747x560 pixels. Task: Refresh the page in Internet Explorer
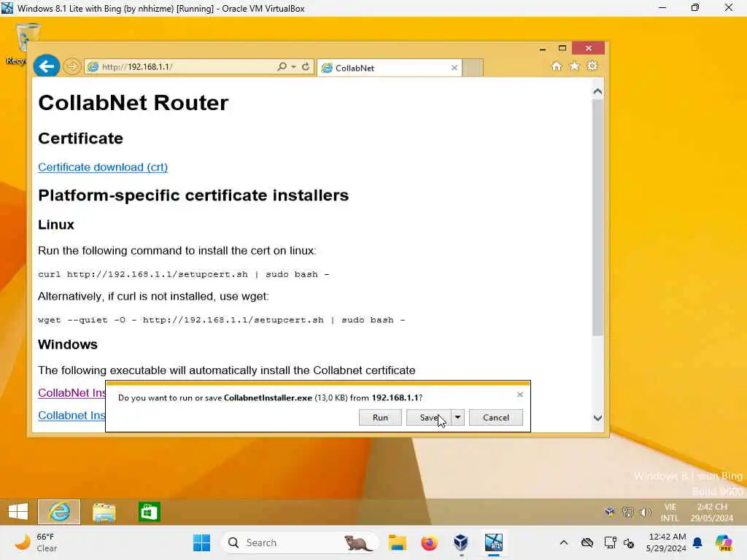306,66
